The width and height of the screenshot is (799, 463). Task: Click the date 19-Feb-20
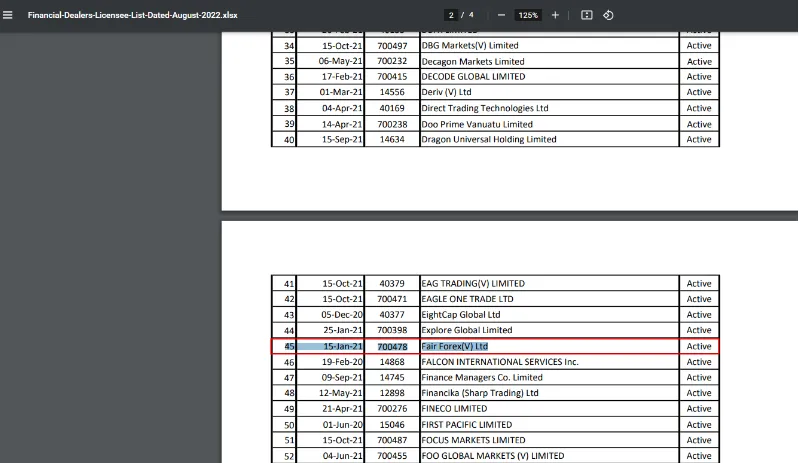point(342,362)
